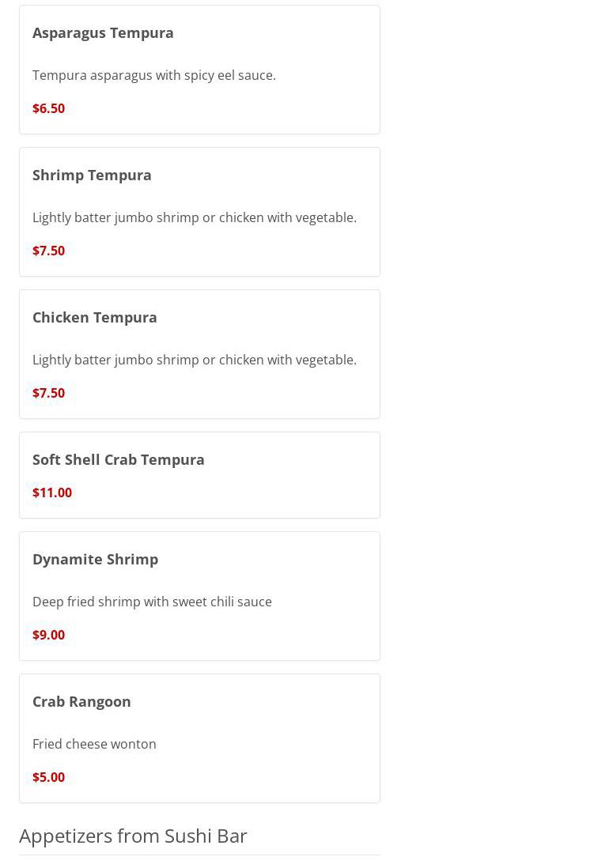This screenshot has height=868, width=609.
Task: Click the 'Appetizers from Sushi Bar' section heading
Action: tap(133, 836)
